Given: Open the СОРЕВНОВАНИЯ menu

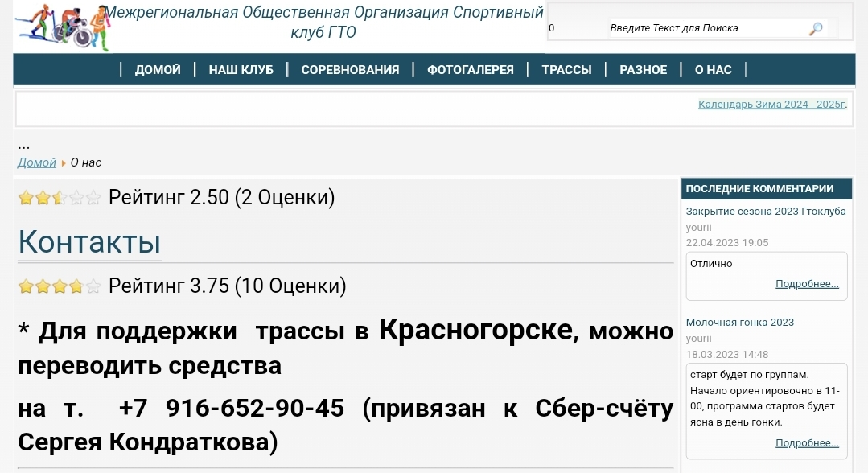Looking at the screenshot, I should (x=350, y=70).
